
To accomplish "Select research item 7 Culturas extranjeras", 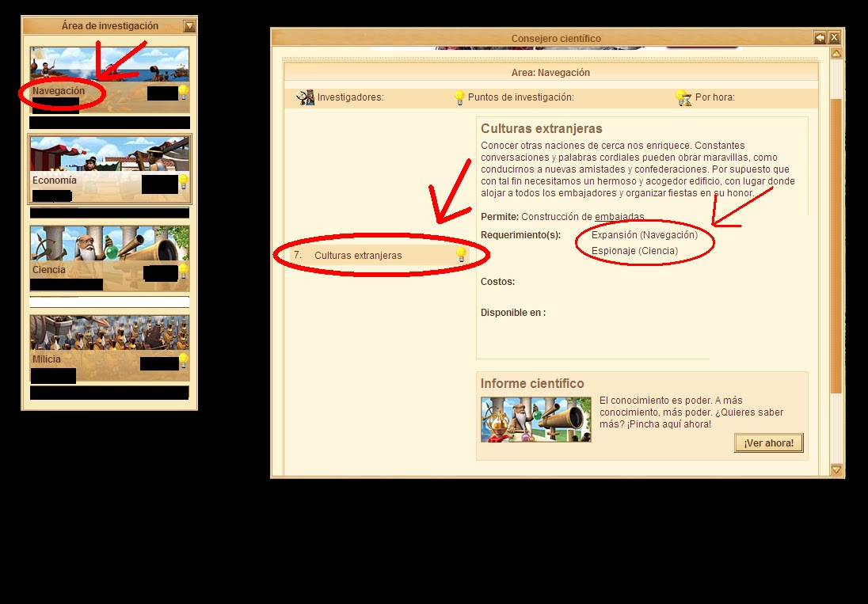I will point(380,256).
